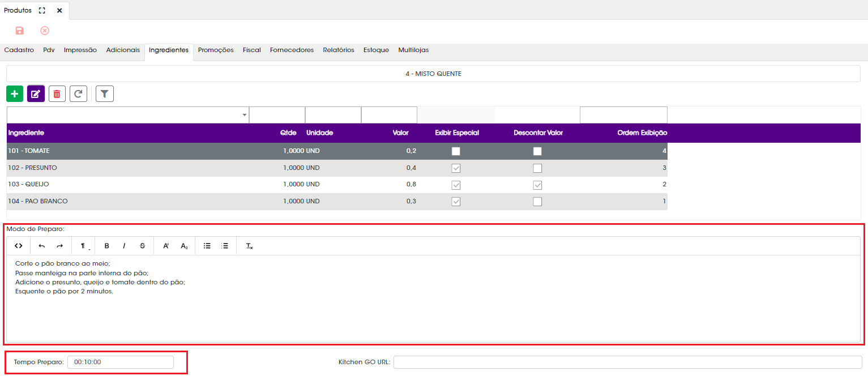Edit selected ingredient with purple pencil button
The width and height of the screenshot is (868, 384).
click(36, 93)
